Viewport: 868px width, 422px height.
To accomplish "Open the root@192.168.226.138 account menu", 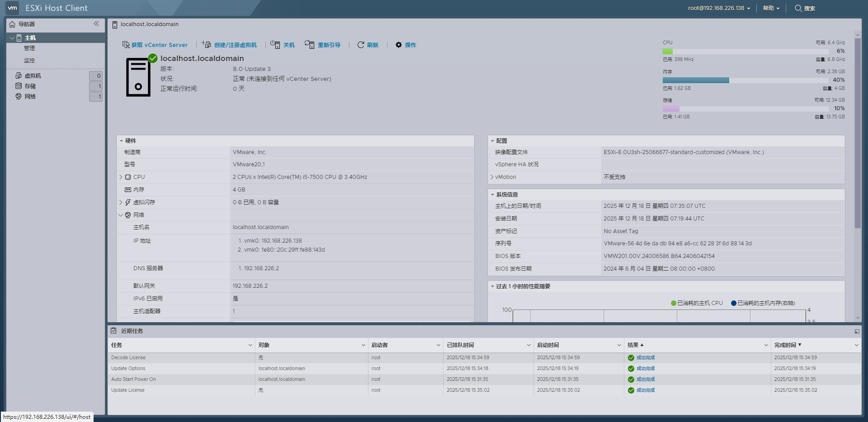I will tap(717, 8).
